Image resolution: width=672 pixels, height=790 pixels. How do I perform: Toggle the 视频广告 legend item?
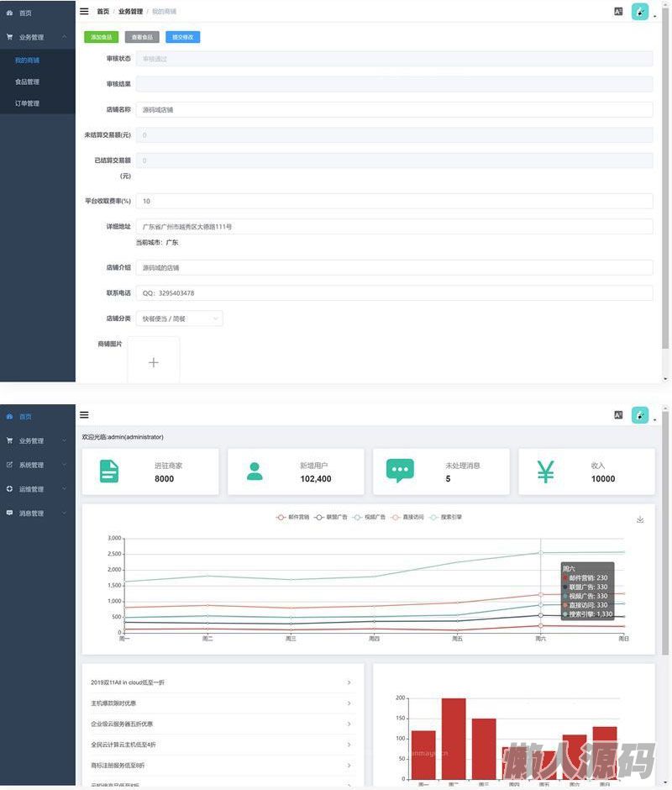(369, 517)
